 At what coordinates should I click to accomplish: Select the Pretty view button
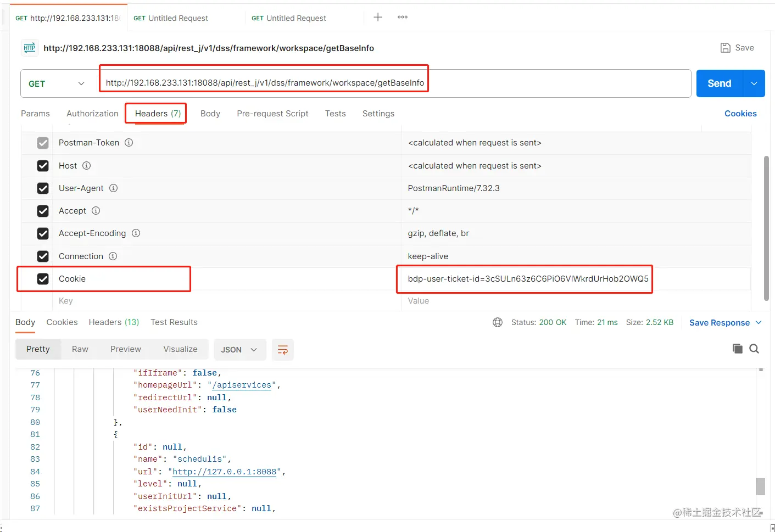38,349
